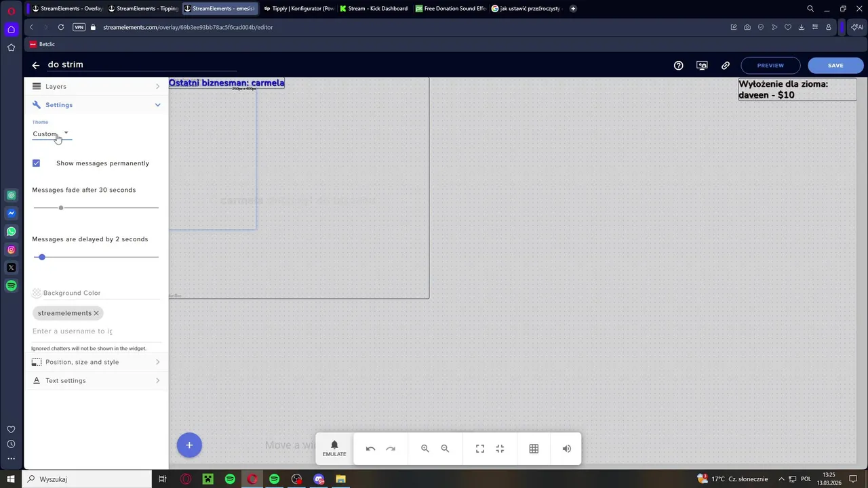Click the message fade duration slider handle
The image size is (868, 488).
pos(61,208)
